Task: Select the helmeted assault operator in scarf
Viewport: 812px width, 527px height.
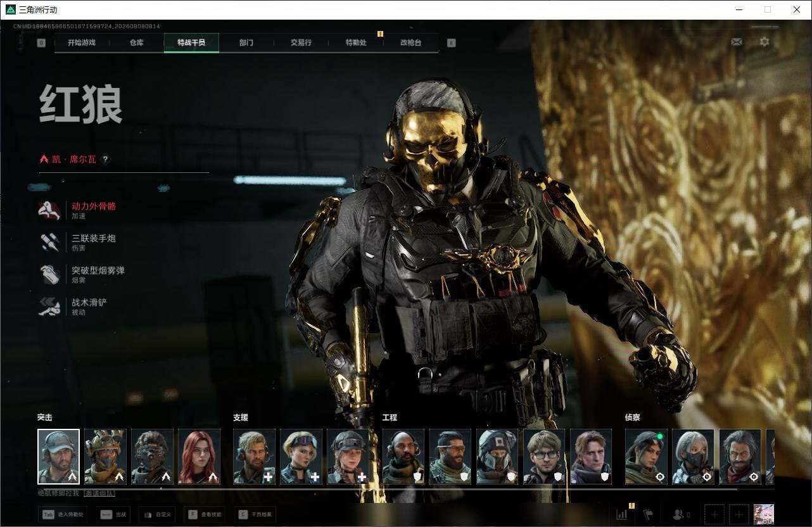Action: click(x=105, y=457)
